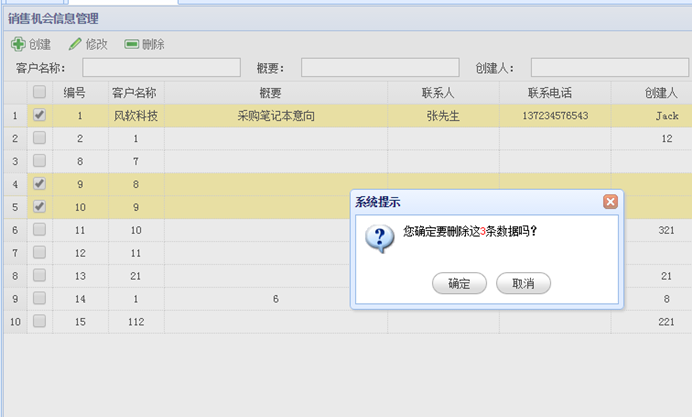This screenshot has height=417, width=692.
Task: Click the 联系电话 column header
Action: point(555,93)
